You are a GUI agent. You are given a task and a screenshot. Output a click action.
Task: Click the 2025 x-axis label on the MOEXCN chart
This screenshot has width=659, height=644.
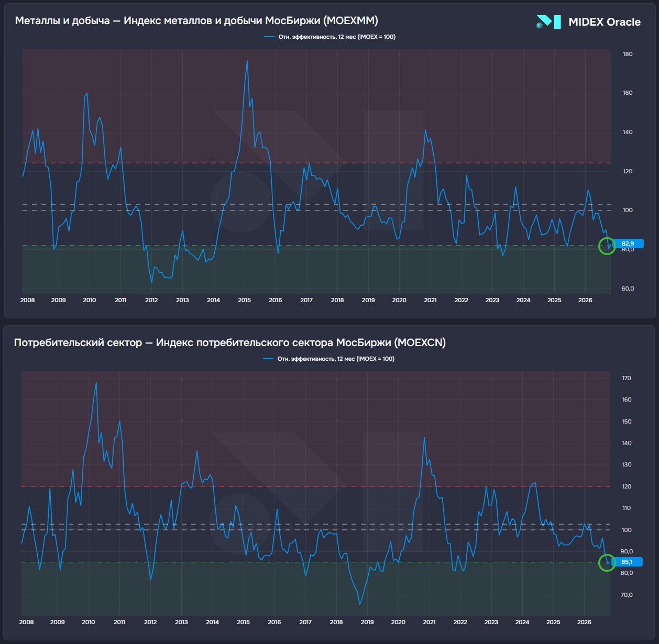coord(553,622)
